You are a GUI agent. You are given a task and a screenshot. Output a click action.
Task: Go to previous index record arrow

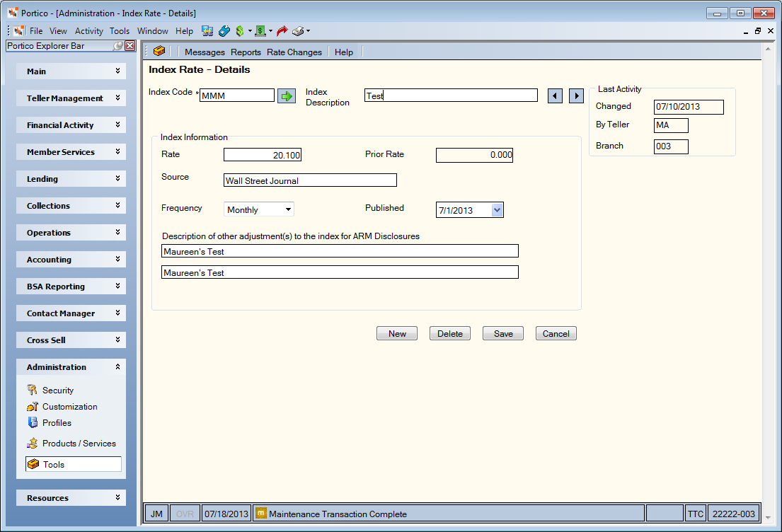555,96
